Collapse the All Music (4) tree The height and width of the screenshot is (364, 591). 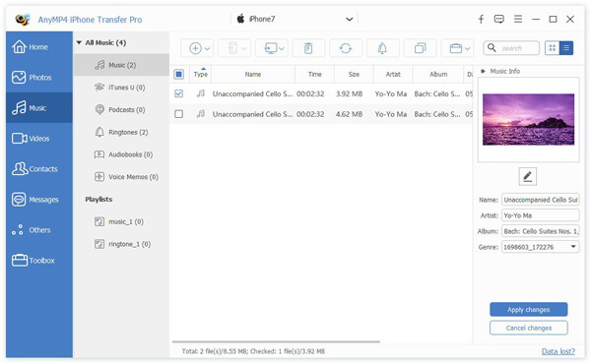tap(79, 42)
